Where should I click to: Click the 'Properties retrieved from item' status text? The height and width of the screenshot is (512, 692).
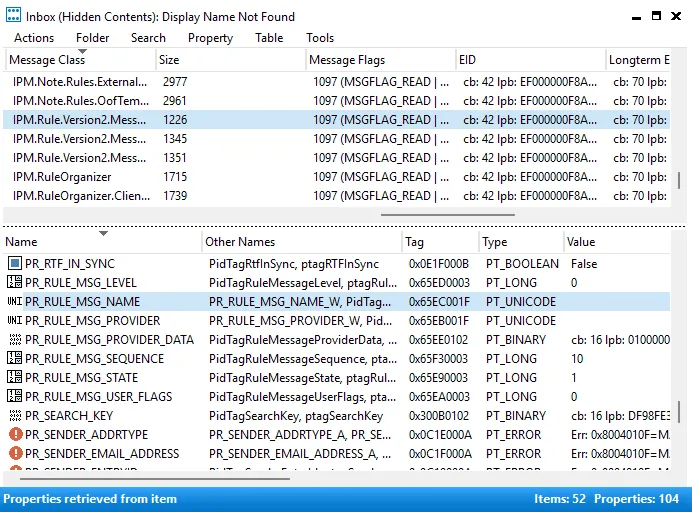pyautogui.click(x=90, y=499)
